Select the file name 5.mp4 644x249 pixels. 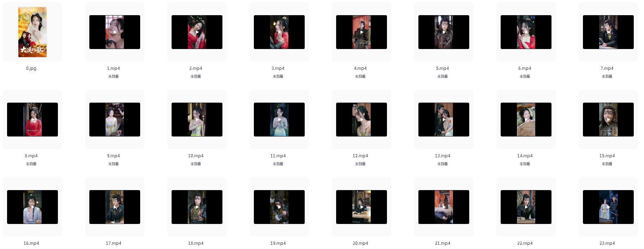click(442, 68)
